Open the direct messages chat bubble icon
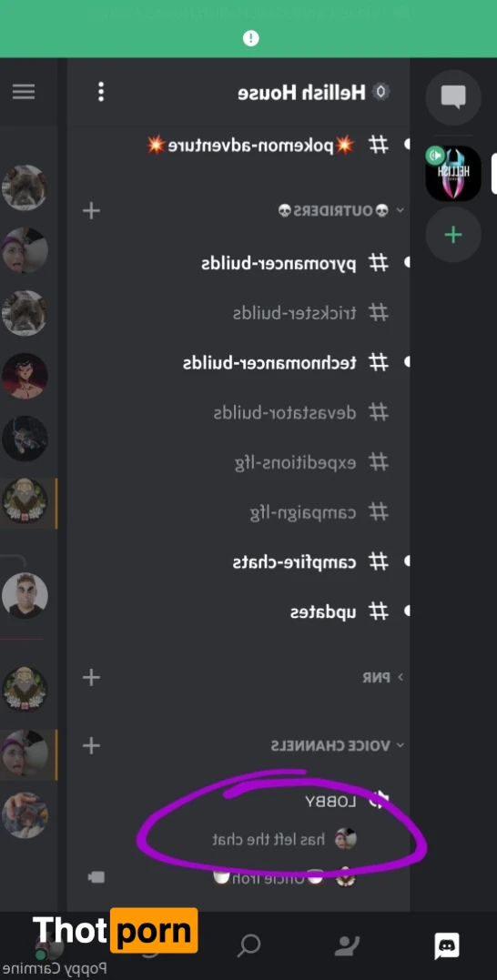Image resolution: width=497 pixels, height=980 pixels. 453,96
